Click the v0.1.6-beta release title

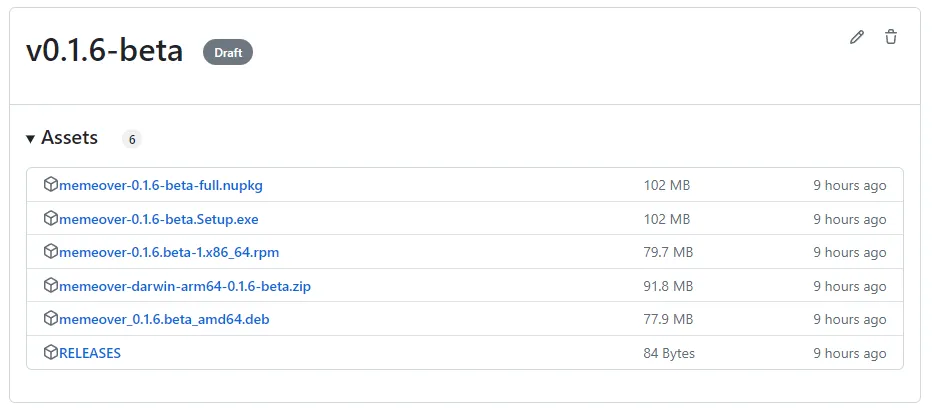[x=105, y=51]
